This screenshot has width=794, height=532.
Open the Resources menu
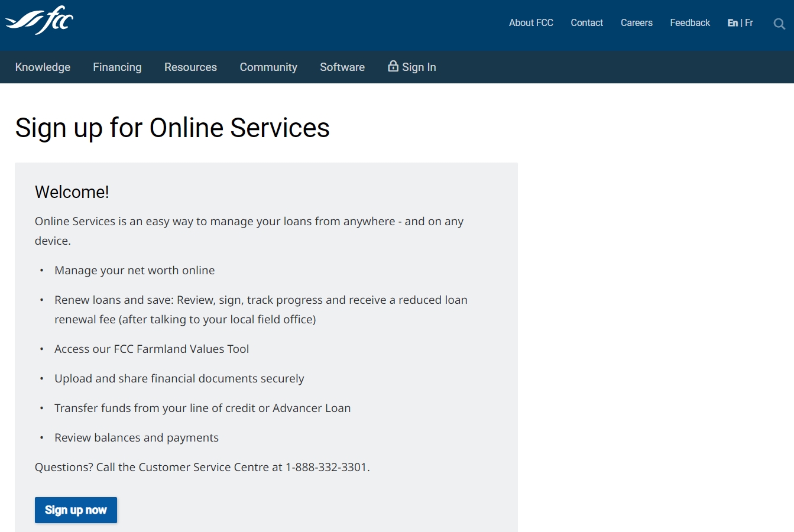(x=190, y=67)
